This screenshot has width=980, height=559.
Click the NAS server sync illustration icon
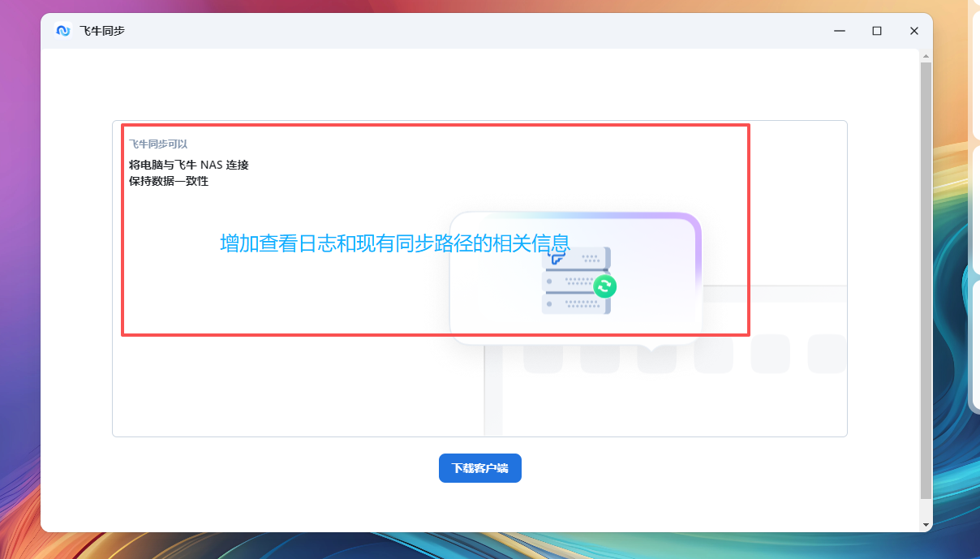click(578, 280)
